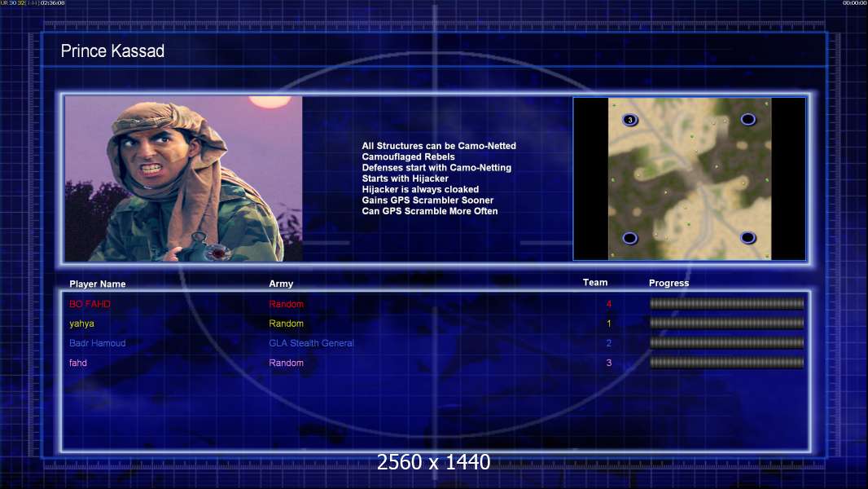Click fahd's Random army entry
Screen dimensions: 868x489
[286, 363]
